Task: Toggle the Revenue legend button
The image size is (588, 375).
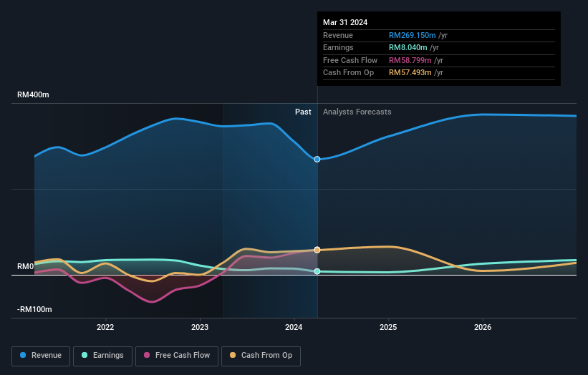Action: [41, 356]
